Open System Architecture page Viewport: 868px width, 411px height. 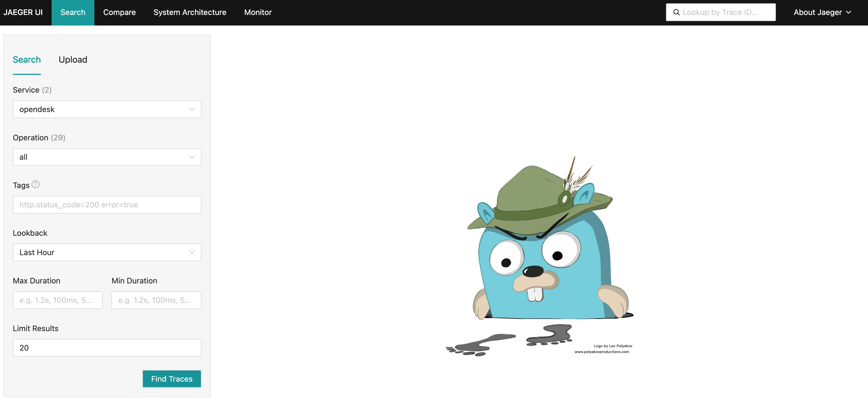(x=190, y=12)
